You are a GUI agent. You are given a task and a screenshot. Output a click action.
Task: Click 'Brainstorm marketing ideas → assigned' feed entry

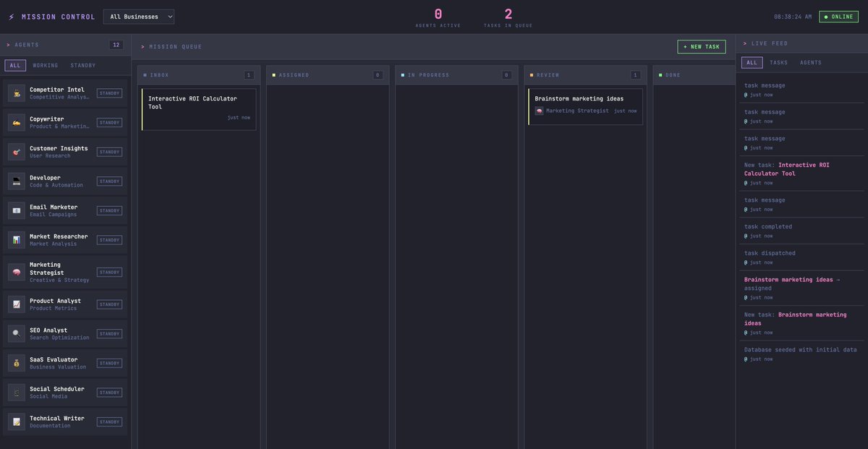point(801,288)
